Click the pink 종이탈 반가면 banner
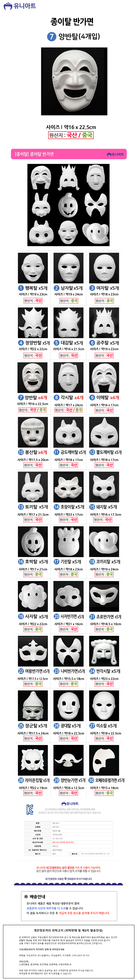This screenshot has width=137, height=980. pos(68,154)
